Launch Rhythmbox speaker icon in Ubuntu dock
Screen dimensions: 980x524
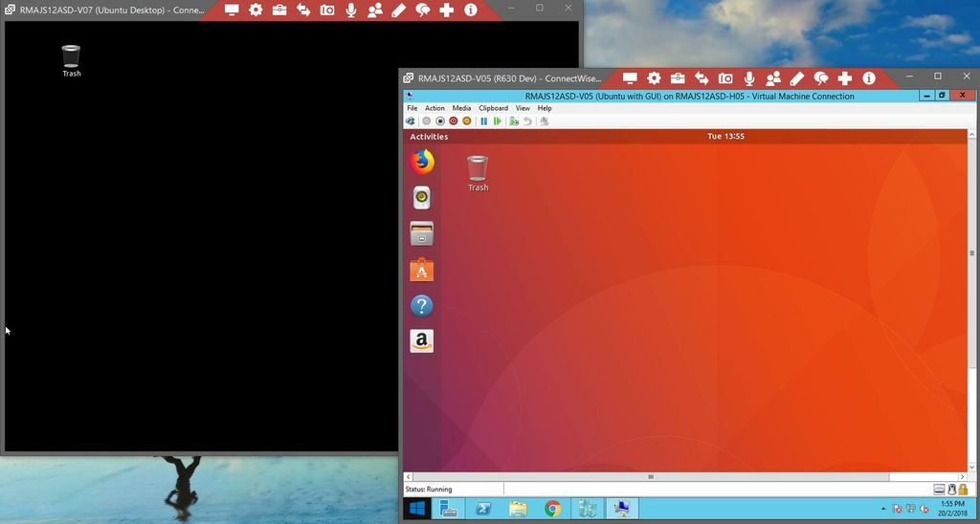(422, 198)
